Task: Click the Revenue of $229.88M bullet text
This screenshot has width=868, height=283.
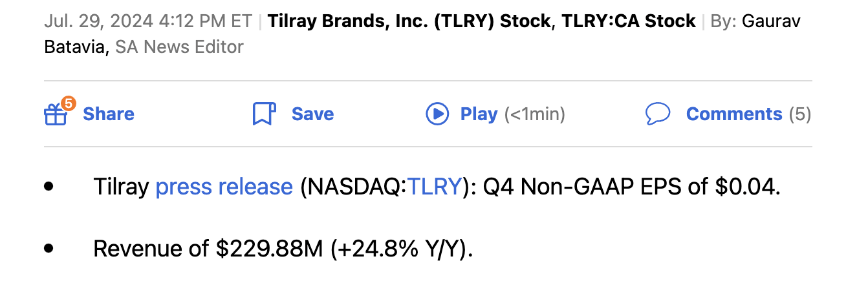Action: pyautogui.click(x=283, y=249)
